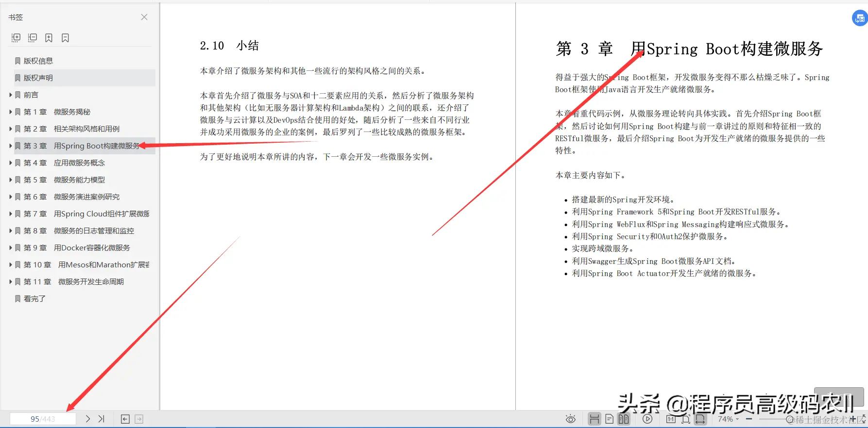Close the bookmarks panel
The height and width of the screenshot is (428, 868).
(x=144, y=17)
